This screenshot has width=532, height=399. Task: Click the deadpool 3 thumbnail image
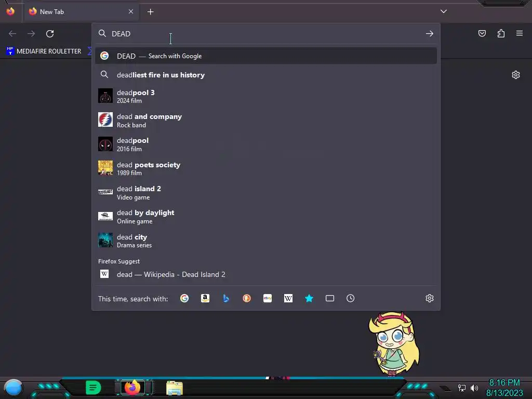105,96
